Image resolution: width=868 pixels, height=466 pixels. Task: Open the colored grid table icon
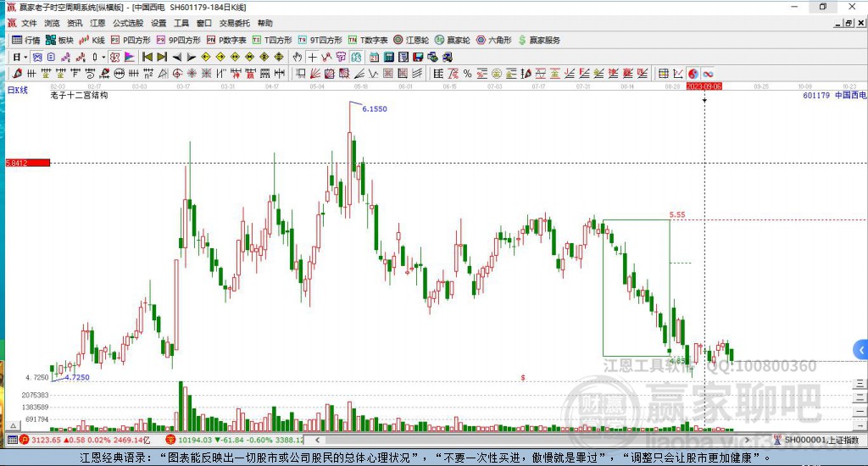(663, 73)
